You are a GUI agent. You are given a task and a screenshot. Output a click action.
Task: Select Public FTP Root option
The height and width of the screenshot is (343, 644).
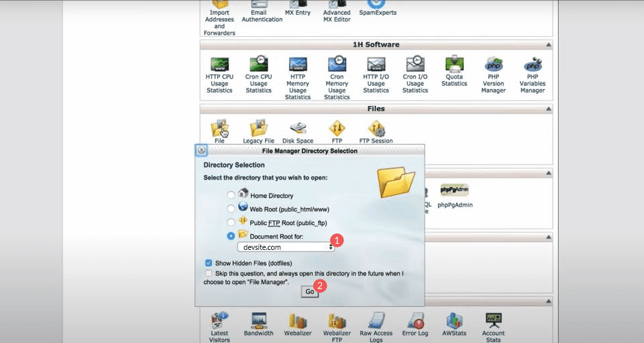(231, 222)
